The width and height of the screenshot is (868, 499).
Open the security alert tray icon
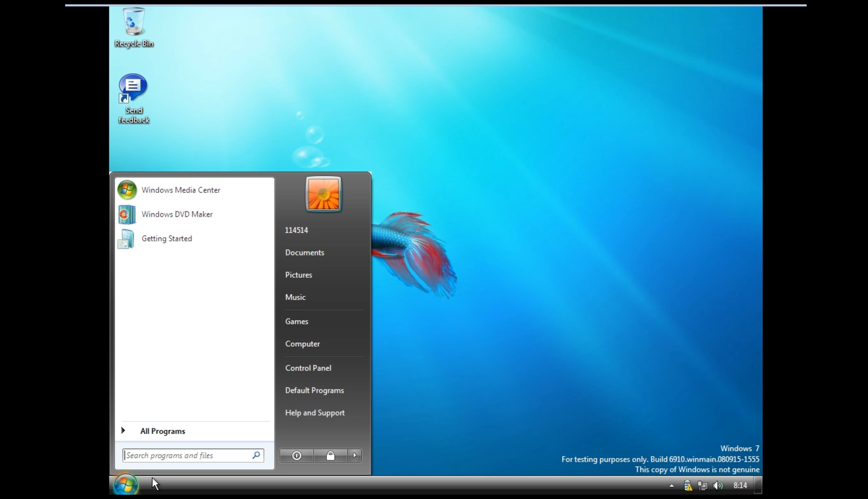coord(688,486)
